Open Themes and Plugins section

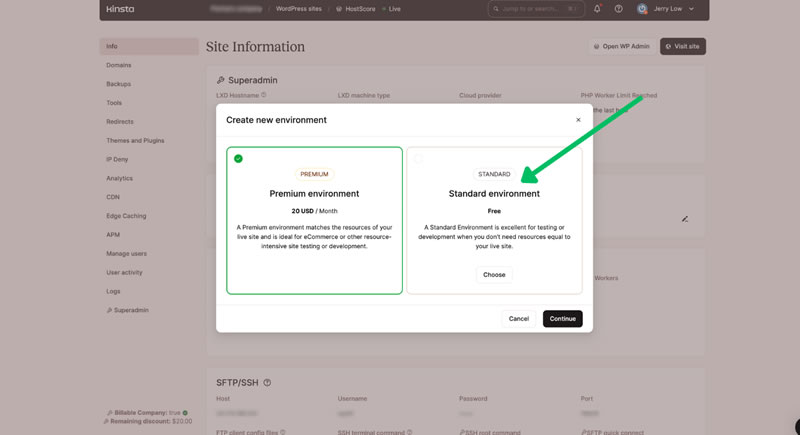[x=135, y=141]
